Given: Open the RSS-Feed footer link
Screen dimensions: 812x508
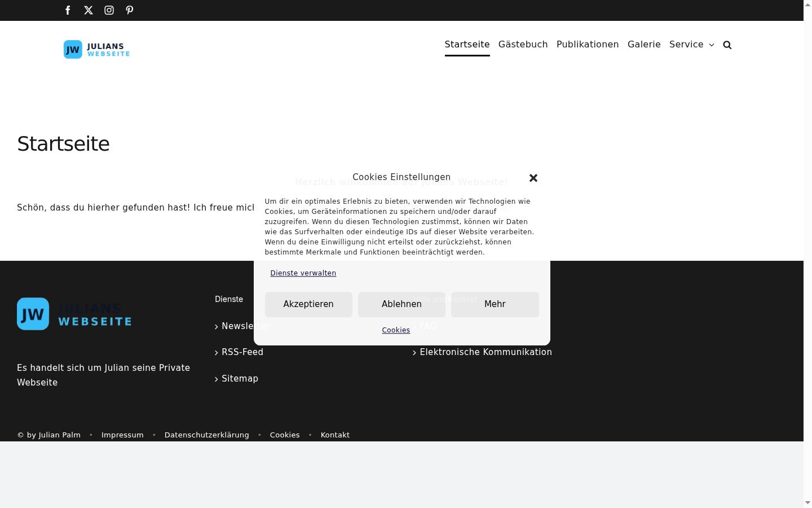Looking at the screenshot, I should tap(242, 352).
